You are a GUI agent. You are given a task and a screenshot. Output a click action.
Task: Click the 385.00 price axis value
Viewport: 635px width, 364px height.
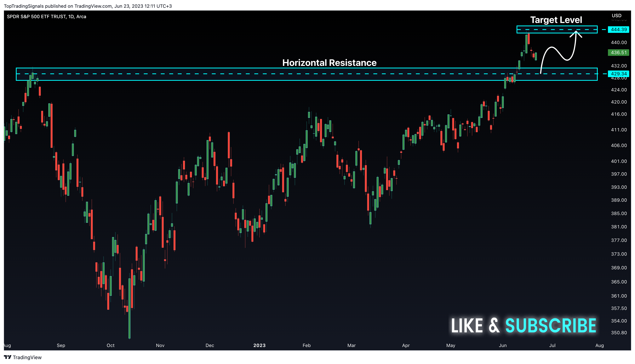619,213
